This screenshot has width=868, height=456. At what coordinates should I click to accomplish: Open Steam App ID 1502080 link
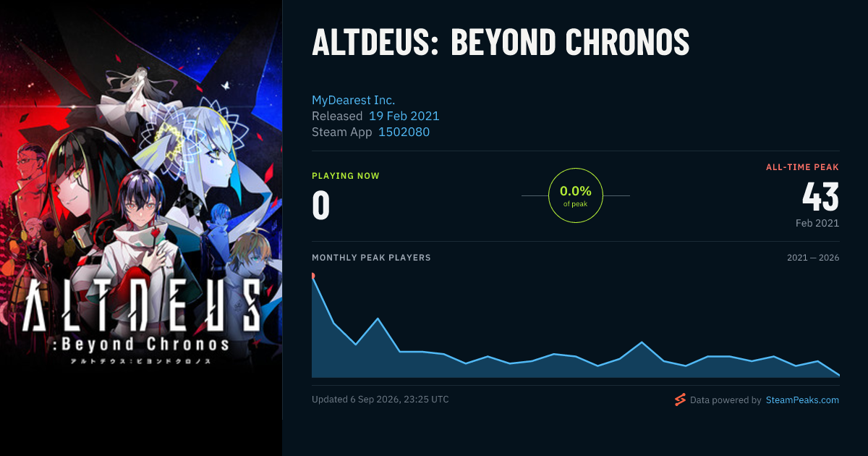click(404, 132)
